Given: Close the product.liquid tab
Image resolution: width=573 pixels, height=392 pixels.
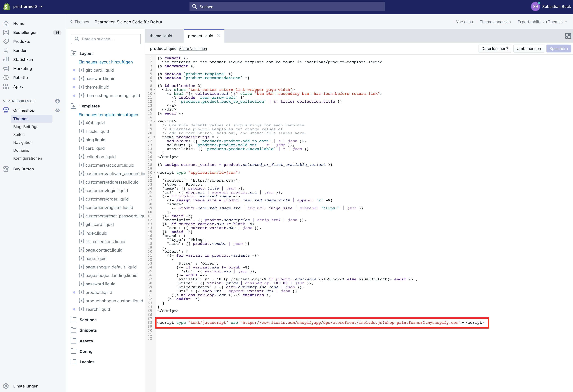Looking at the screenshot, I should 219,36.
